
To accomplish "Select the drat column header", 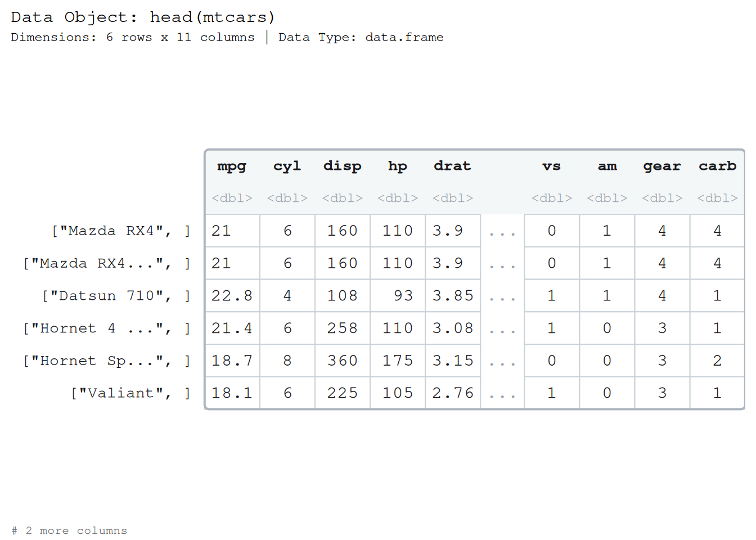I will coord(452,166).
